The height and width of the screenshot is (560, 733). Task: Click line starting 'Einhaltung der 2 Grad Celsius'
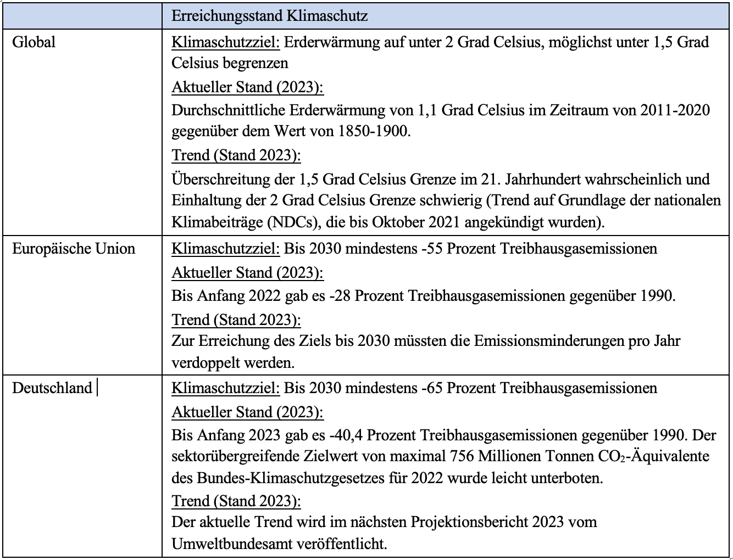tap(446, 201)
